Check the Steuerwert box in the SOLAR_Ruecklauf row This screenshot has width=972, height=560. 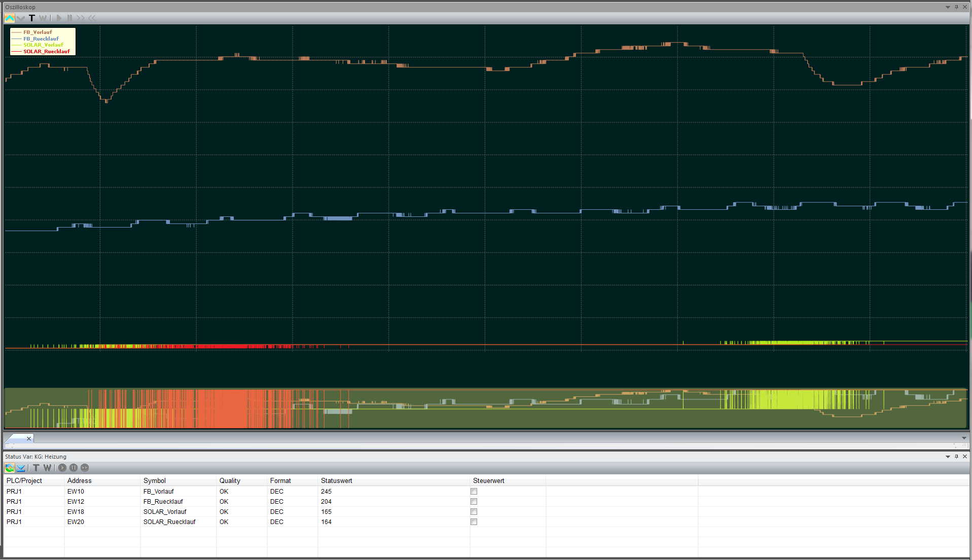[474, 522]
